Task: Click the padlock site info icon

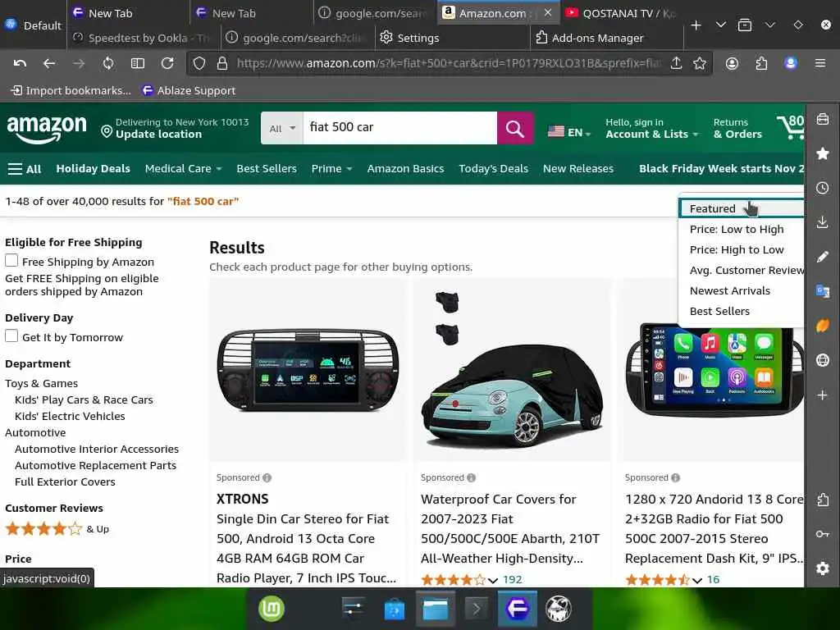Action: [x=221, y=63]
